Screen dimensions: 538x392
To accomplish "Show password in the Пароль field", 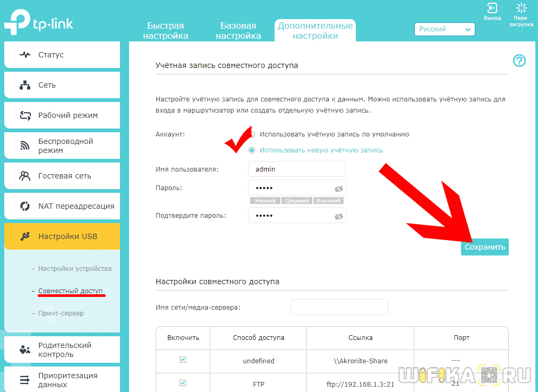I will (338, 189).
